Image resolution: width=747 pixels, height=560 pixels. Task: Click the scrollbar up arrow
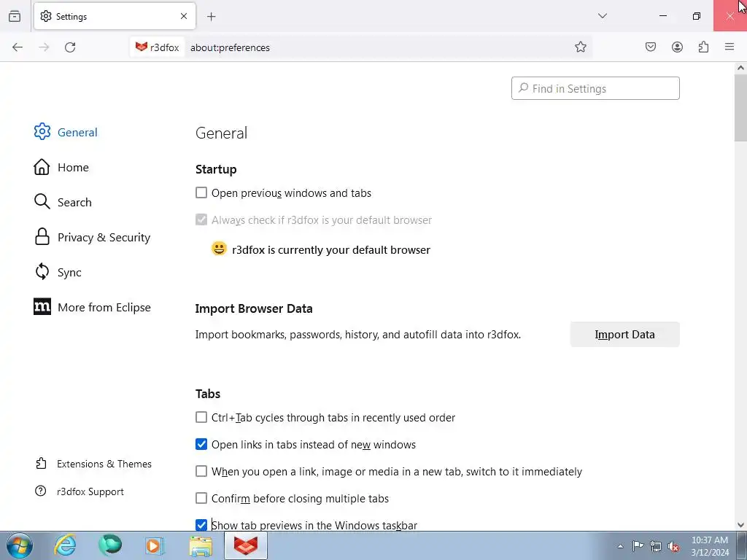point(740,68)
